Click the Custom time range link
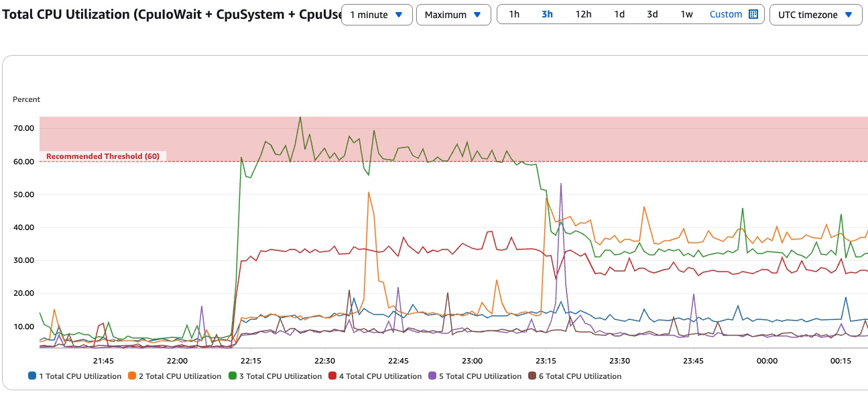The image size is (868, 395). [725, 14]
